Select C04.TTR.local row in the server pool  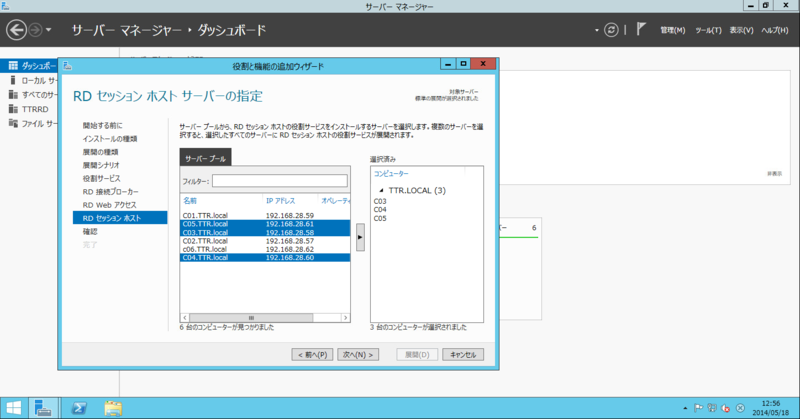coord(265,258)
